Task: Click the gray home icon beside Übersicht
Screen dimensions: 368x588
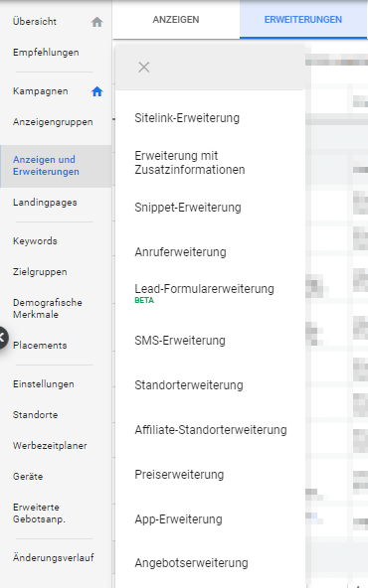Action: (x=96, y=22)
